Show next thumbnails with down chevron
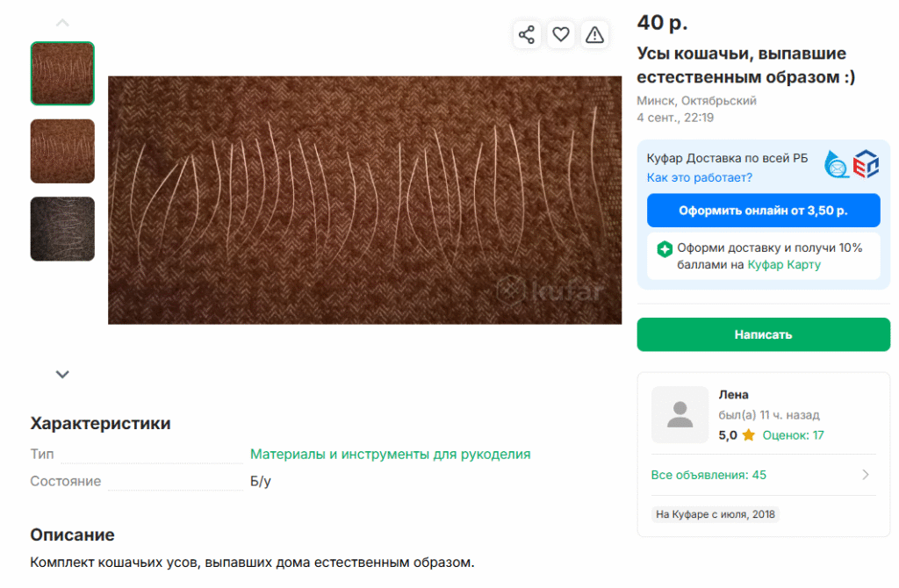Viewport: 899px width, 588px height. pos(62,374)
